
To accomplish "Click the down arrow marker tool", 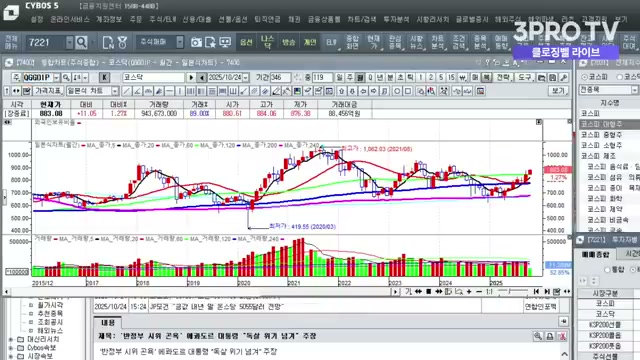I will (x=352, y=91).
